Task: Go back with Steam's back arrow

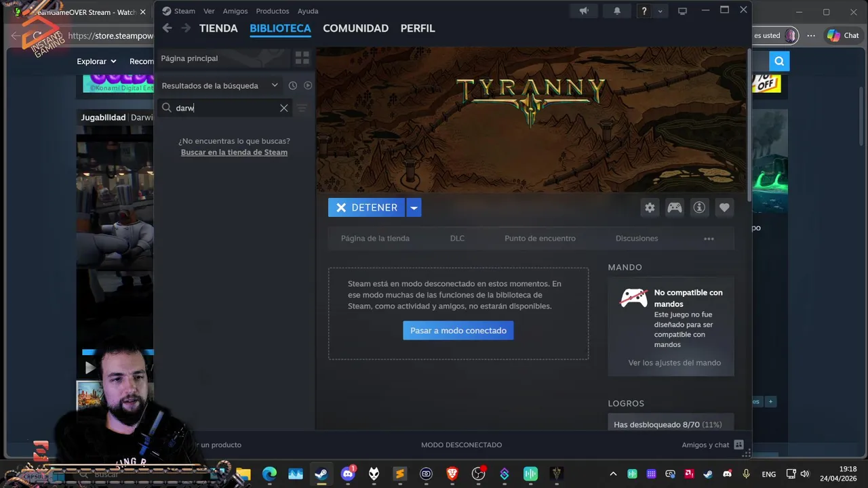Action: click(x=167, y=28)
